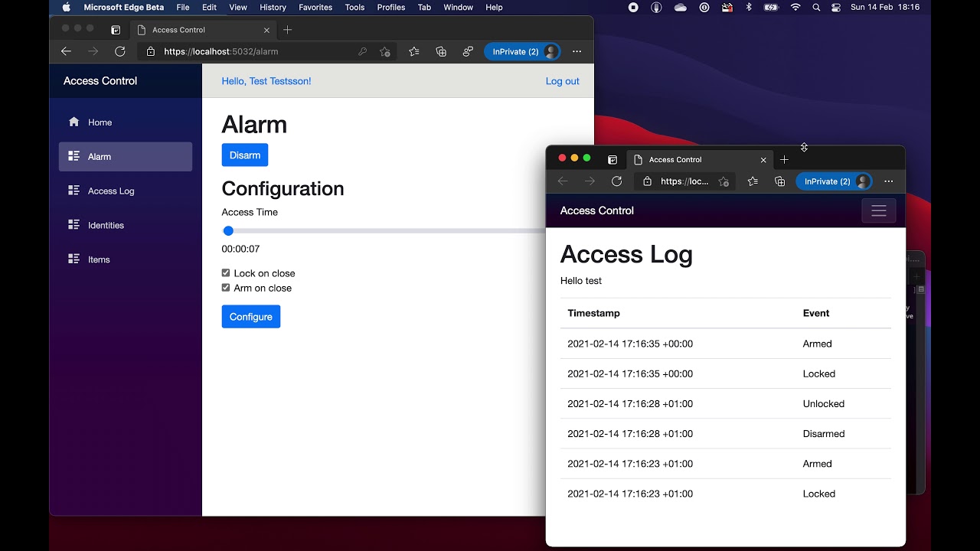Open Collections in the Alarm window toolbar
The width and height of the screenshot is (980, 551).
tap(441, 51)
